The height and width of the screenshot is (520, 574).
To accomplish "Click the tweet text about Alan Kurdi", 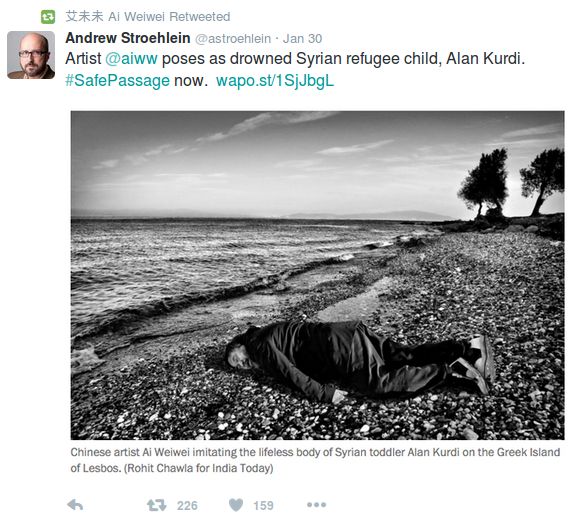I will tap(295, 70).
